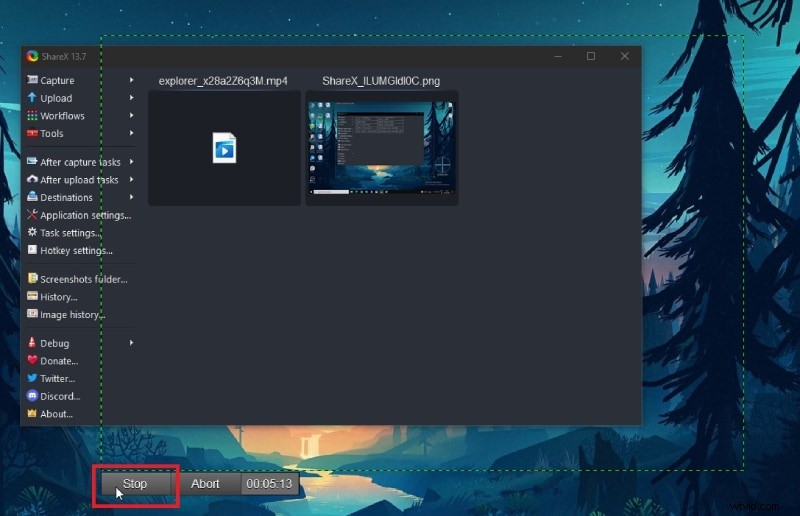
Task: Click the After capture tasks icon
Action: click(32, 161)
